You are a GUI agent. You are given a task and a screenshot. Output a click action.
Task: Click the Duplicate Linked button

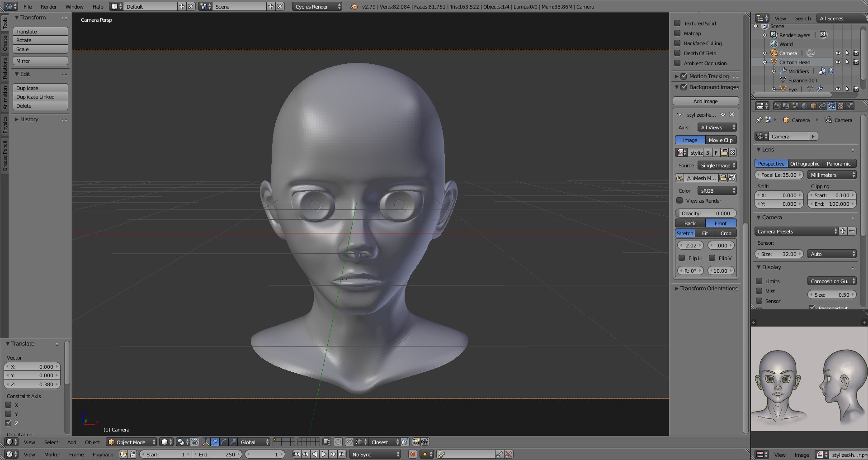tap(40, 97)
